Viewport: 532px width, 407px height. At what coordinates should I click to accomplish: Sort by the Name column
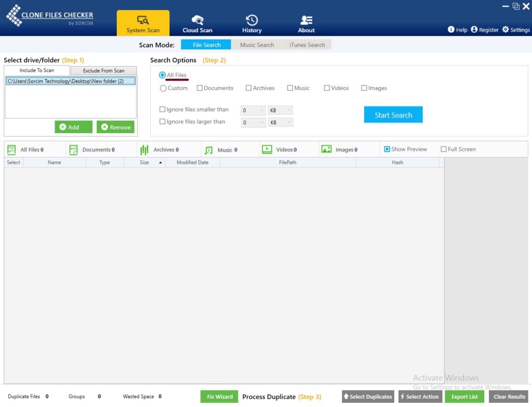pos(54,162)
